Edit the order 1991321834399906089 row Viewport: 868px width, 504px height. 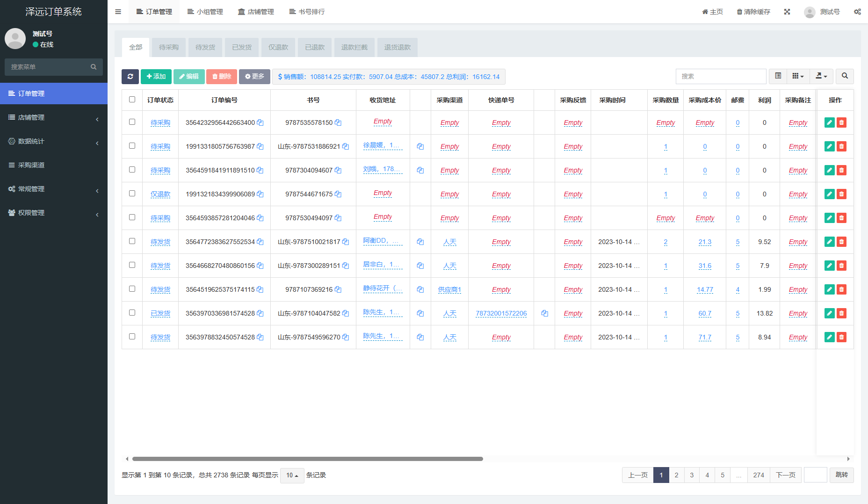coord(829,194)
